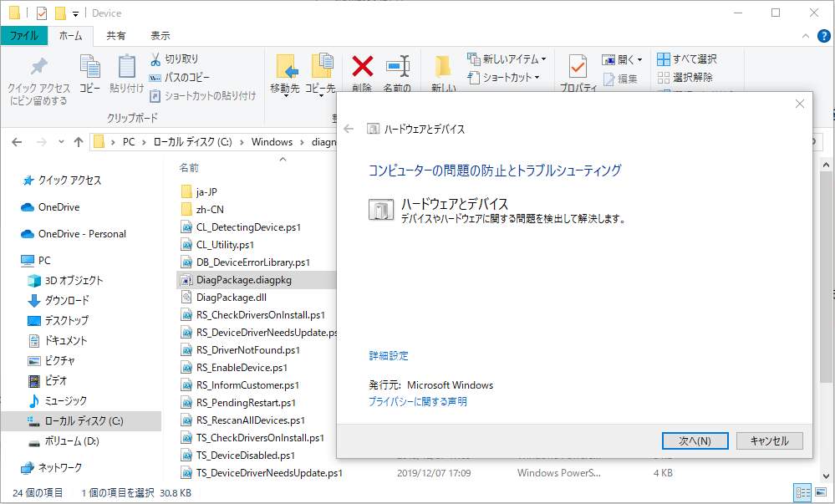Click Select none in ribbon

click(x=685, y=77)
